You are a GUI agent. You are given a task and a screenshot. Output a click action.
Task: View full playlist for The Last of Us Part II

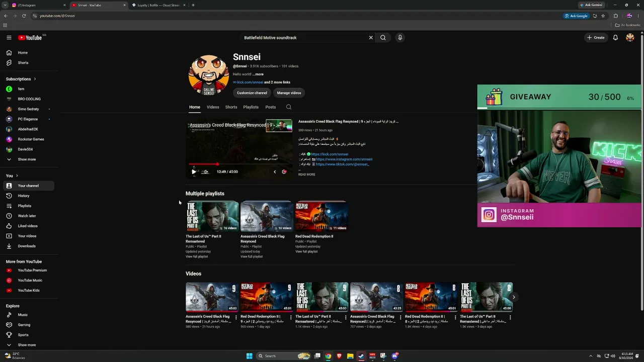click(x=197, y=257)
